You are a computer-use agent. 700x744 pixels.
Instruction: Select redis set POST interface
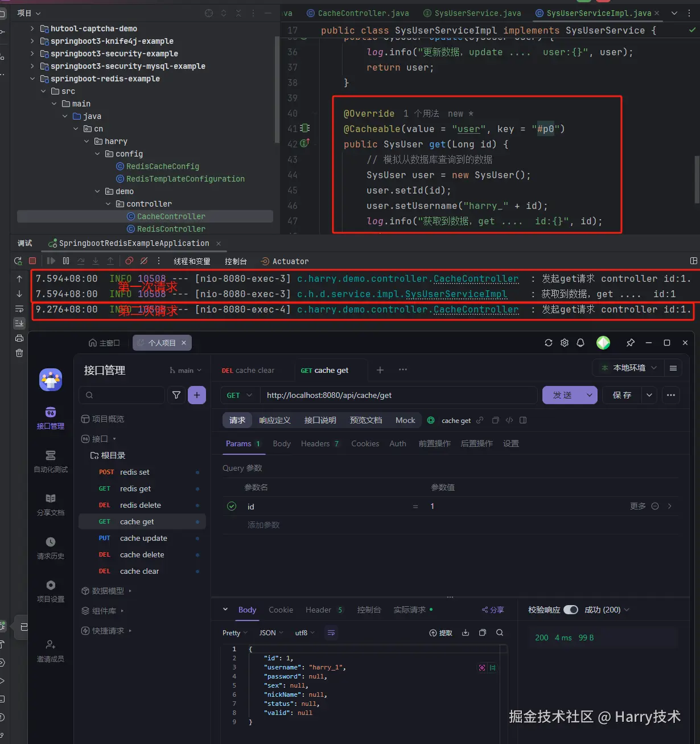142,472
